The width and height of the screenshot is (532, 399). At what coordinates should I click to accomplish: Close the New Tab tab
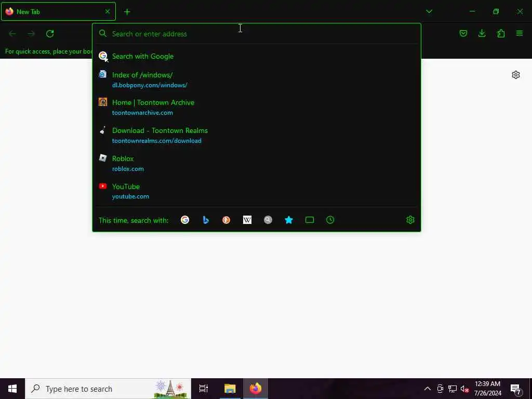pyautogui.click(x=108, y=11)
